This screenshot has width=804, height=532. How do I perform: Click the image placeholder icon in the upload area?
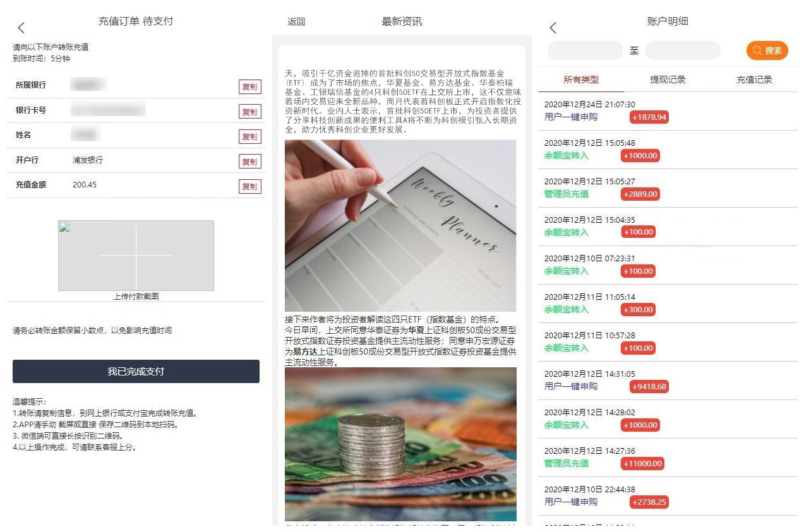click(x=64, y=228)
